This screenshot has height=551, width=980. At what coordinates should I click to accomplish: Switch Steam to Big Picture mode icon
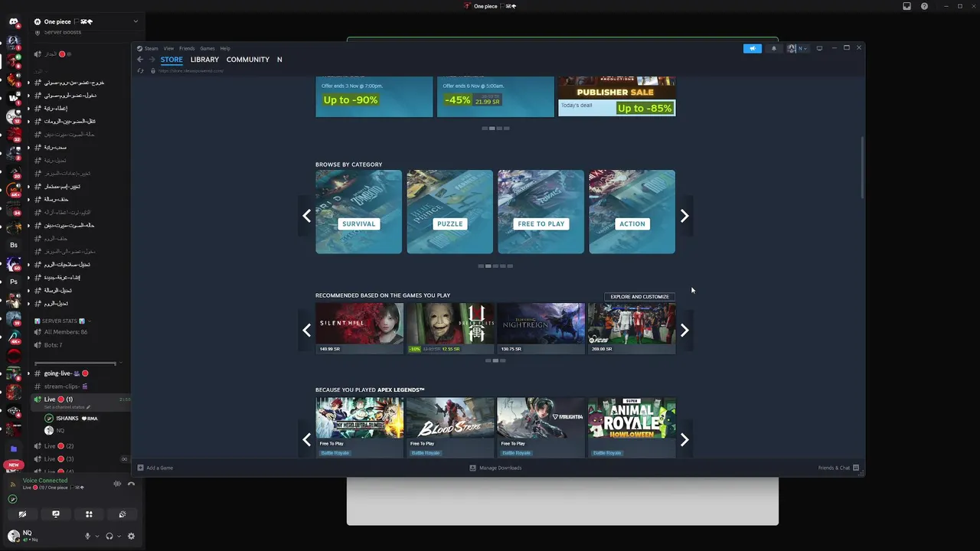point(819,48)
